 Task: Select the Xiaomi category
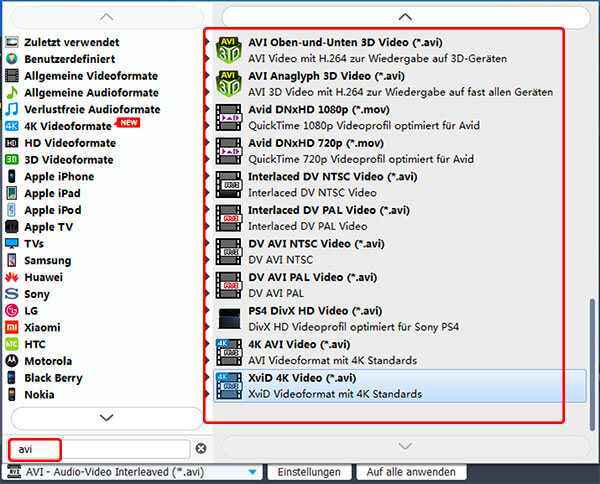pyautogui.click(x=42, y=328)
